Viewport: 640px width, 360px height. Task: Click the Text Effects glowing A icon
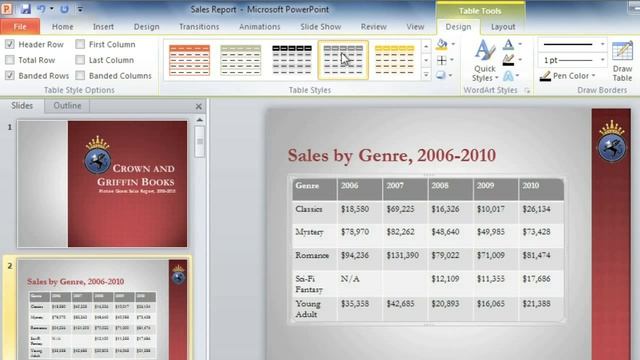508,76
